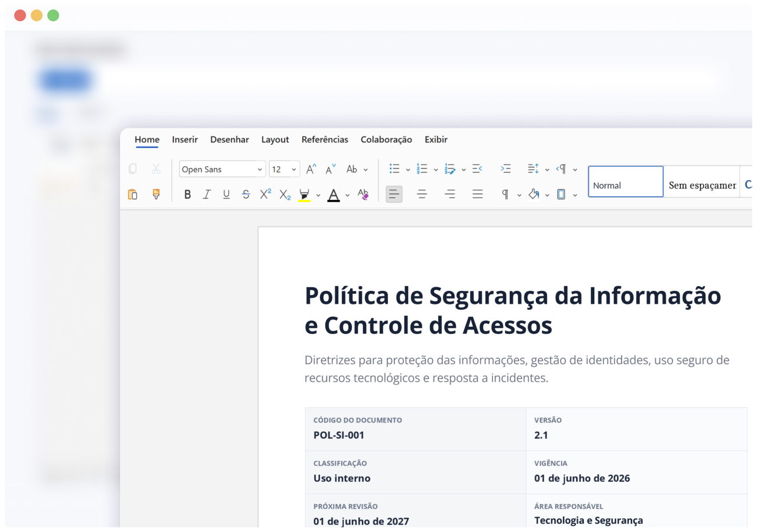Image resolution: width=757 pixels, height=532 pixels.
Task: Click the multilevel list icon
Action: click(450, 169)
